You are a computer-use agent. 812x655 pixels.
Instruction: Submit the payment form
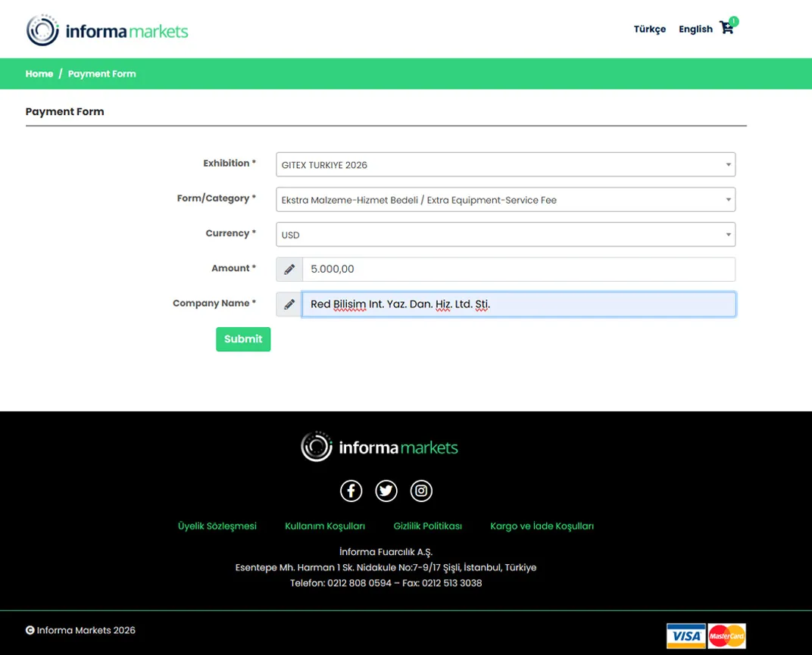click(243, 339)
